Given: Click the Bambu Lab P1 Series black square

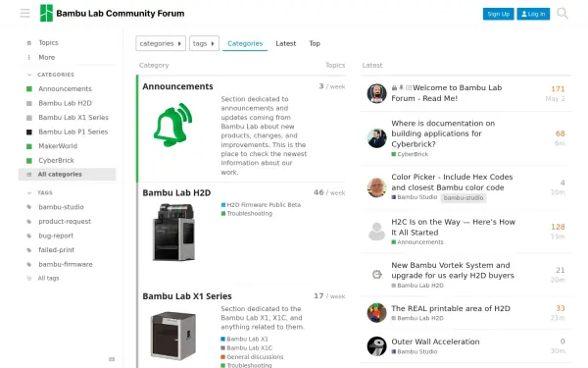Looking at the screenshot, I should [x=28, y=131].
